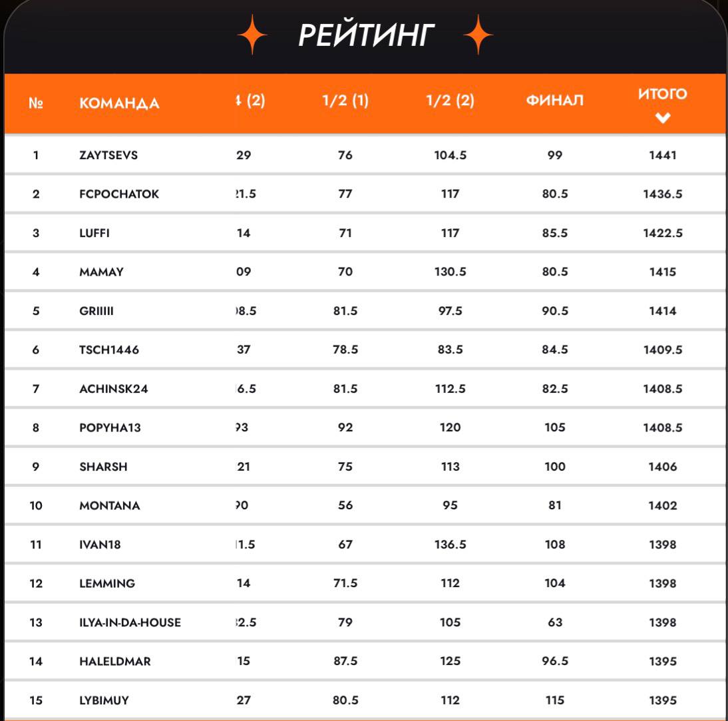Image resolution: width=728 pixels, height=721 pixels.
Task: Click the РЕЙТИНГ title heading
Action: [366, 35]
